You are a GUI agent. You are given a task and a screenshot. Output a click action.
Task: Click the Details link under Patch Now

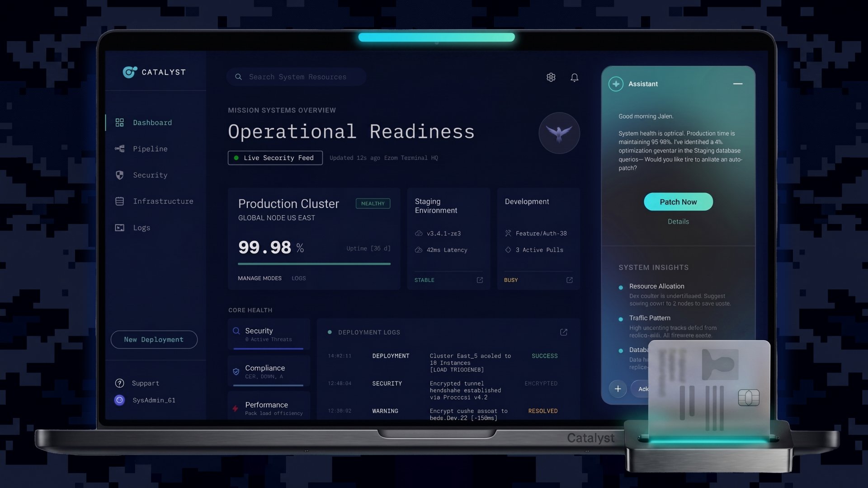point(678,221)
